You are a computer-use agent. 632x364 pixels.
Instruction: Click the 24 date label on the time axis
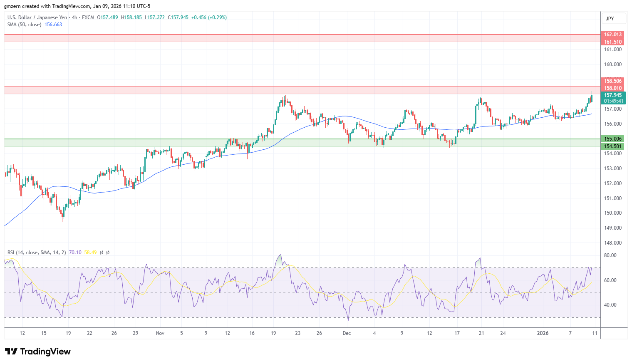(x=503, y=333)
